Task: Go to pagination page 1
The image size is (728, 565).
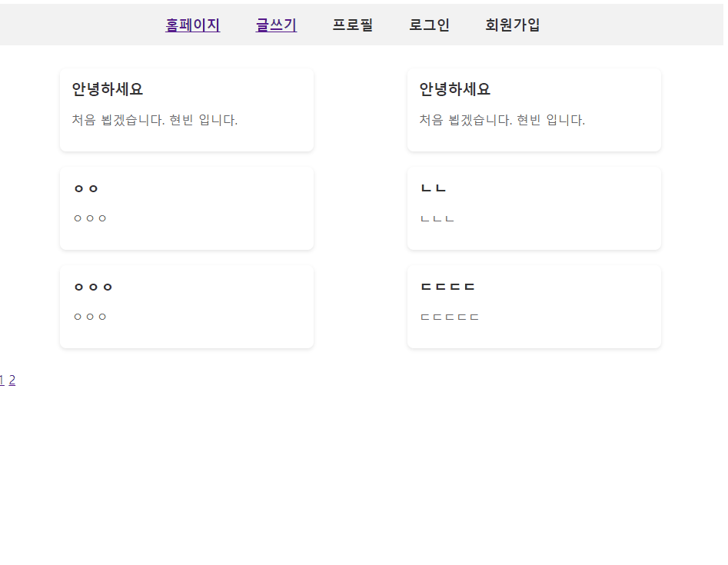Action: (x=2, y=381)
